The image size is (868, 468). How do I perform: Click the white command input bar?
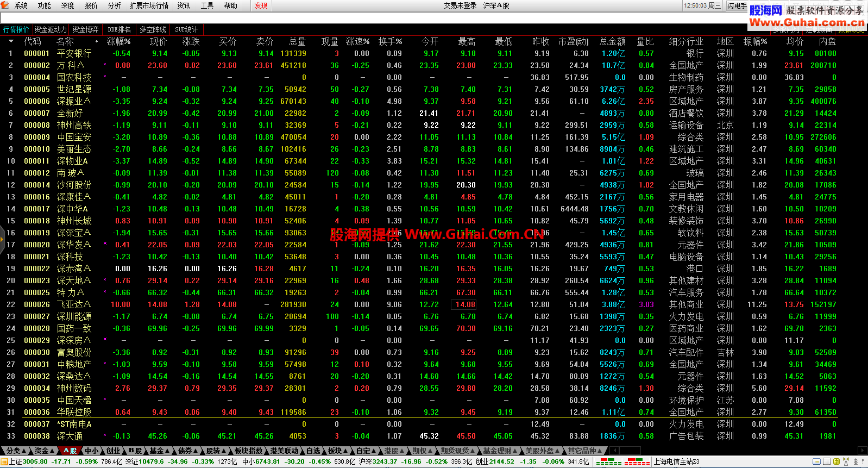[374, 18]
